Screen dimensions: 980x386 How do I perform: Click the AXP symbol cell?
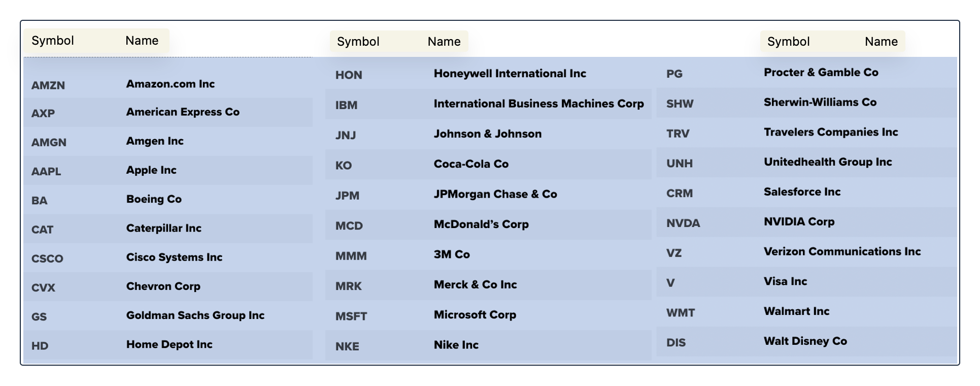43,113
